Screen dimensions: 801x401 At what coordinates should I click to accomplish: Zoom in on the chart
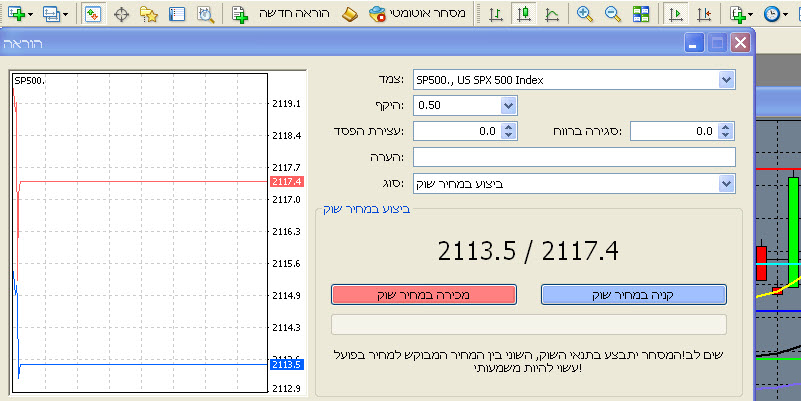point(585,14)
